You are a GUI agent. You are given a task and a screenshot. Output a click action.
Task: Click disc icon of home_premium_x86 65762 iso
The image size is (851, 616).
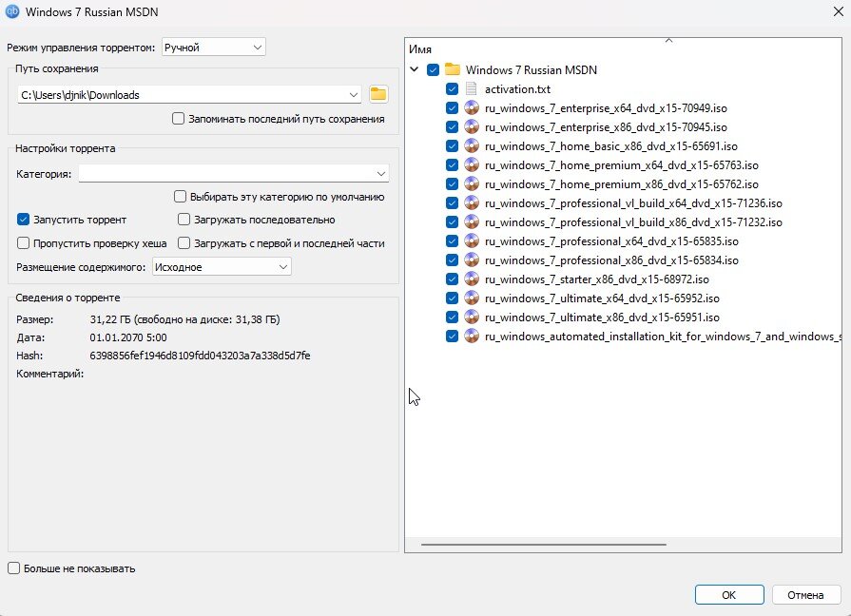472,183
